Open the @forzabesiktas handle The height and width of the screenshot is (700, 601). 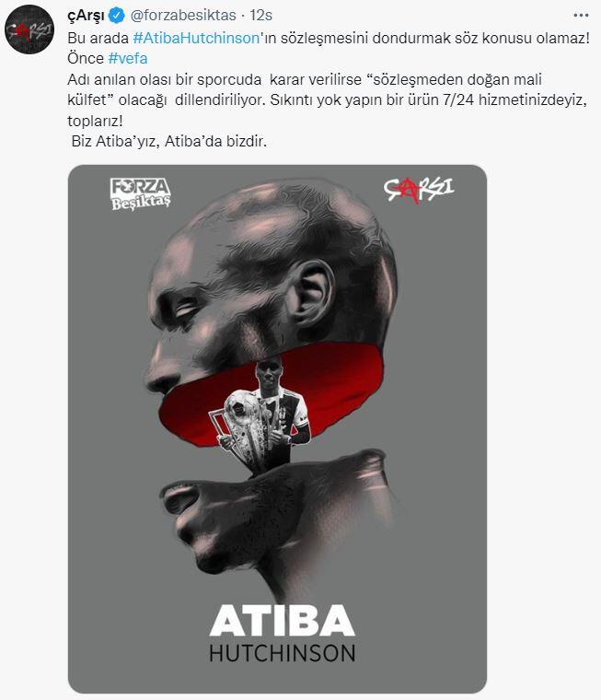(183, 16)
